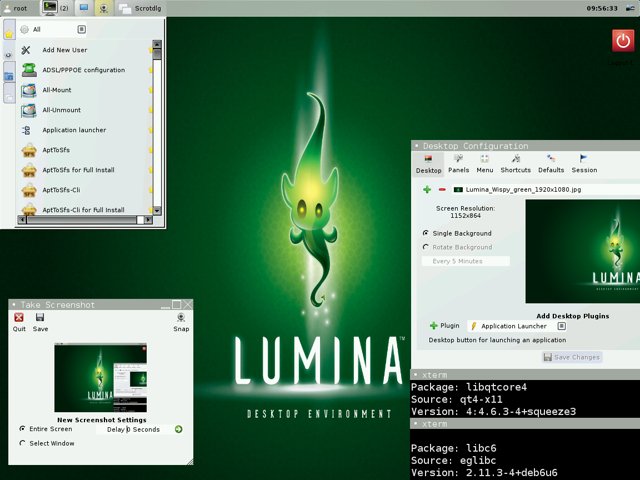Select Entire Screen radio button

22,429
